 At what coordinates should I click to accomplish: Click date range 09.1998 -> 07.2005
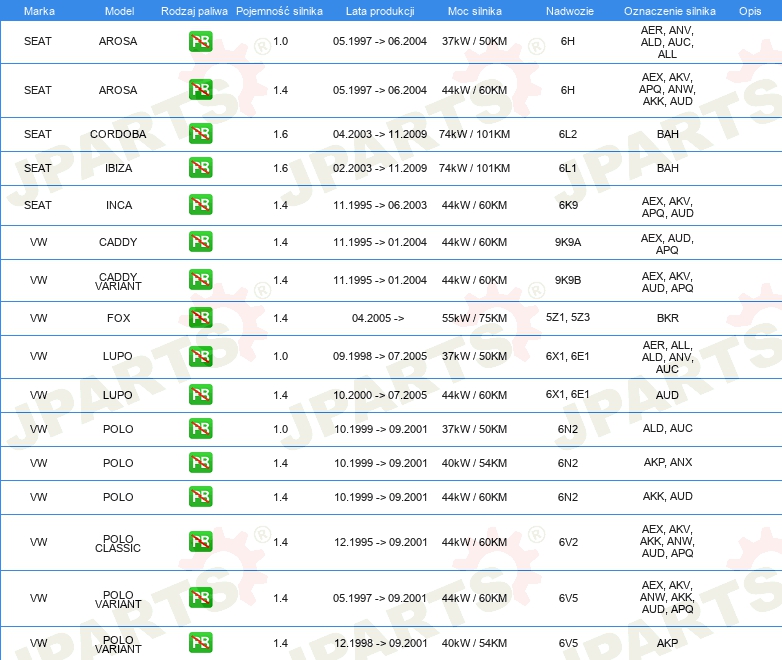pos(380,356)
